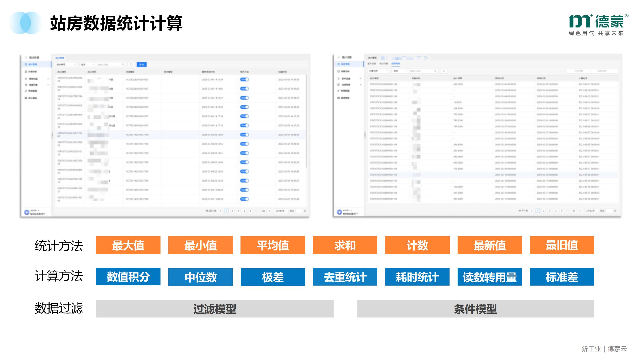Viewport: 644px width, 362px height.
Task: Open the 对象名称 filter dropdown in right screenshot
Action: [379, 71]
